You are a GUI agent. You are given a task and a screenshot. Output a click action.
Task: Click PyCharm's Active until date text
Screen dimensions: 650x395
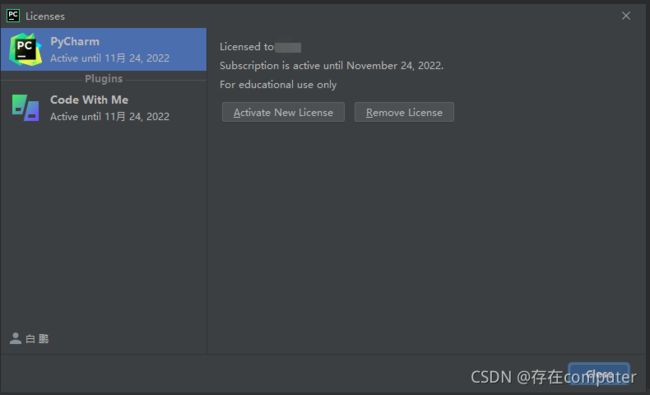110,58
